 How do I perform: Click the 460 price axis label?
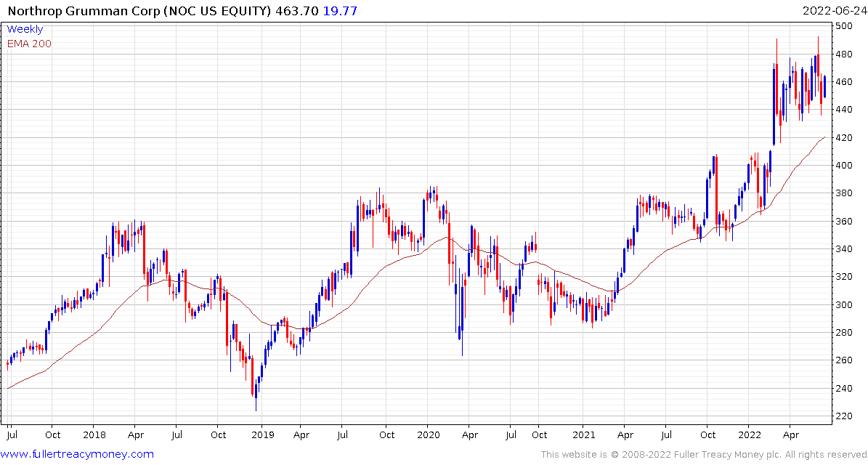tap(844, 82)
